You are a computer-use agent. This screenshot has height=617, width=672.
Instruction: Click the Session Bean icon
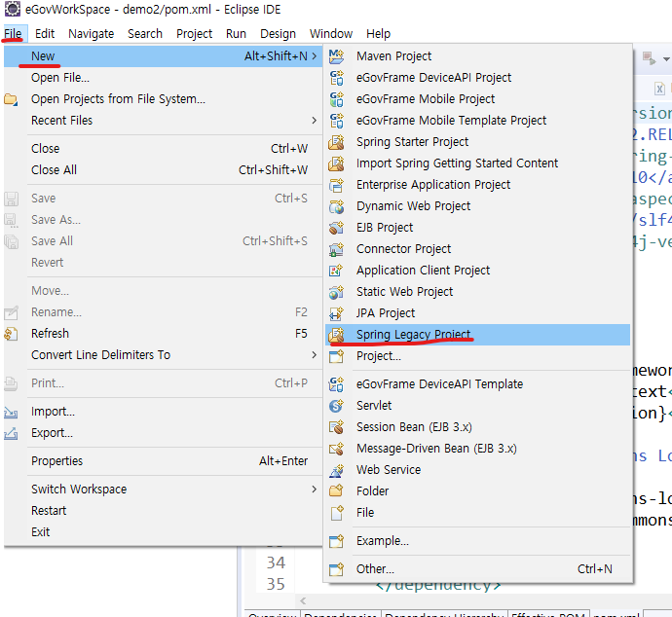point(336,427)
